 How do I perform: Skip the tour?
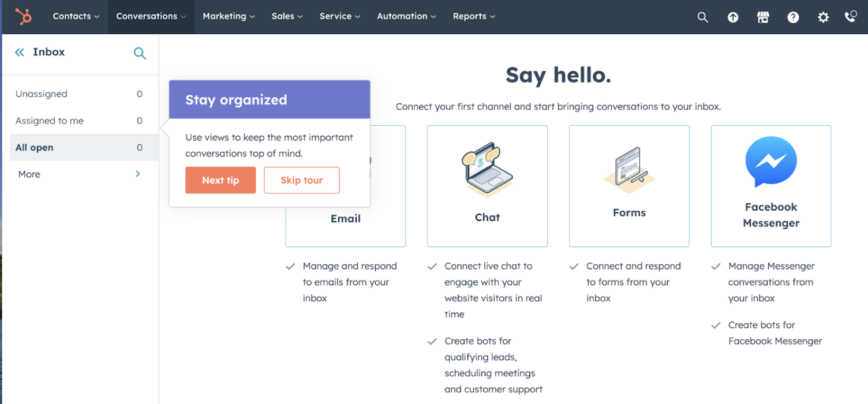click(x=301, y=180)
